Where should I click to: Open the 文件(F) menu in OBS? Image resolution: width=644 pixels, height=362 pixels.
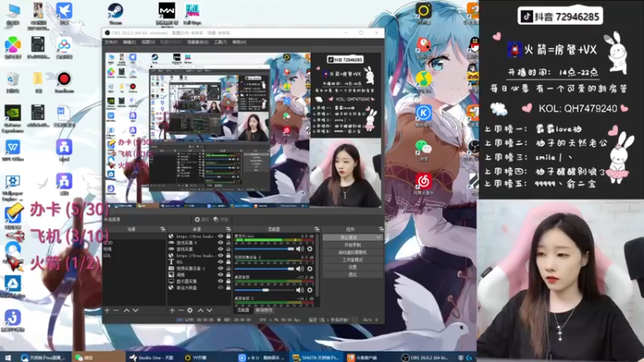coord(111,42)
